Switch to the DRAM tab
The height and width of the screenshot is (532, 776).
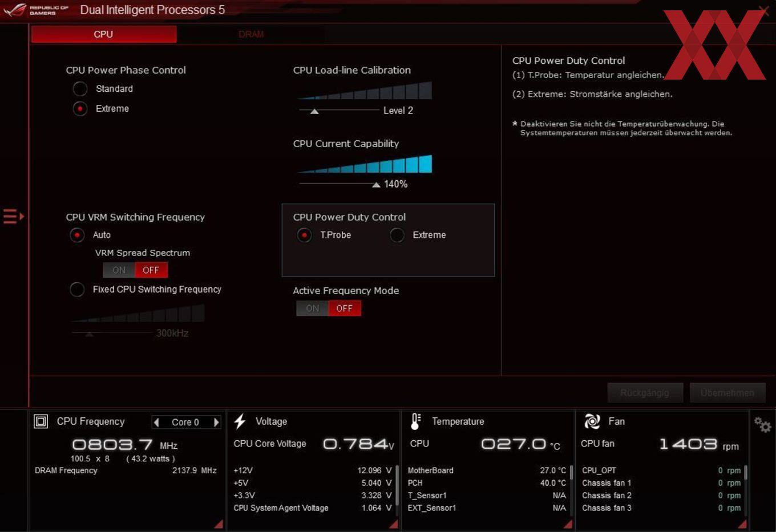point(251,34)
